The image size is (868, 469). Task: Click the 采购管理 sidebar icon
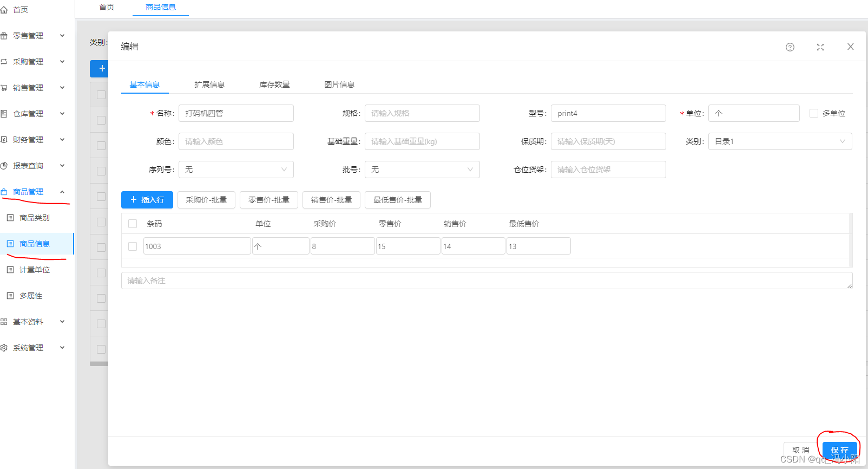click(x=4, y=62)
